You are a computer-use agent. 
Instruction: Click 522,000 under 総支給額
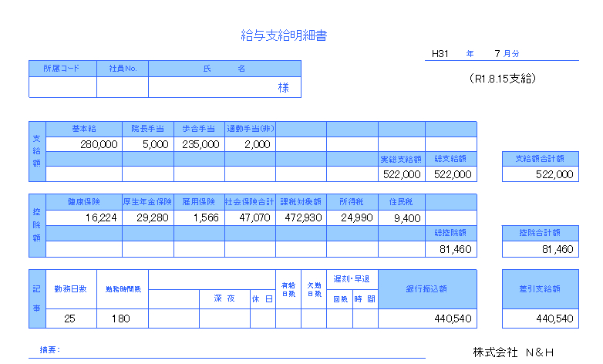point(453,175)
